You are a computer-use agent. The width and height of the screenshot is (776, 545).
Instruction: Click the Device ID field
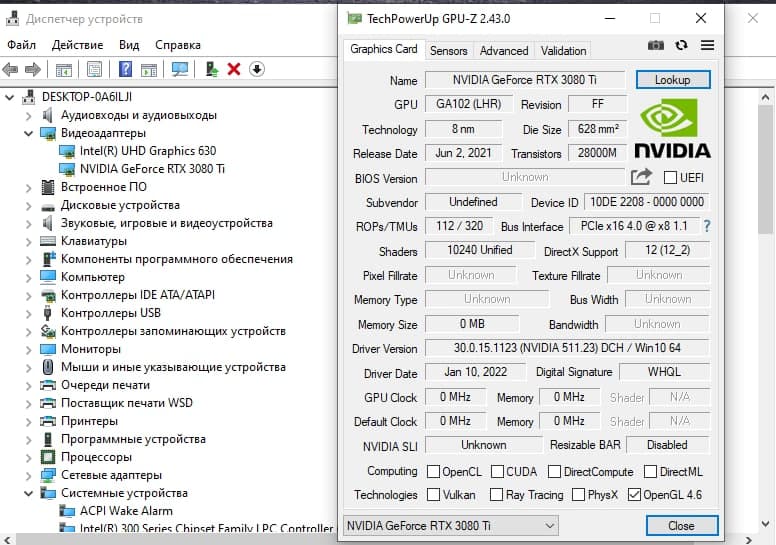[647, 202]
